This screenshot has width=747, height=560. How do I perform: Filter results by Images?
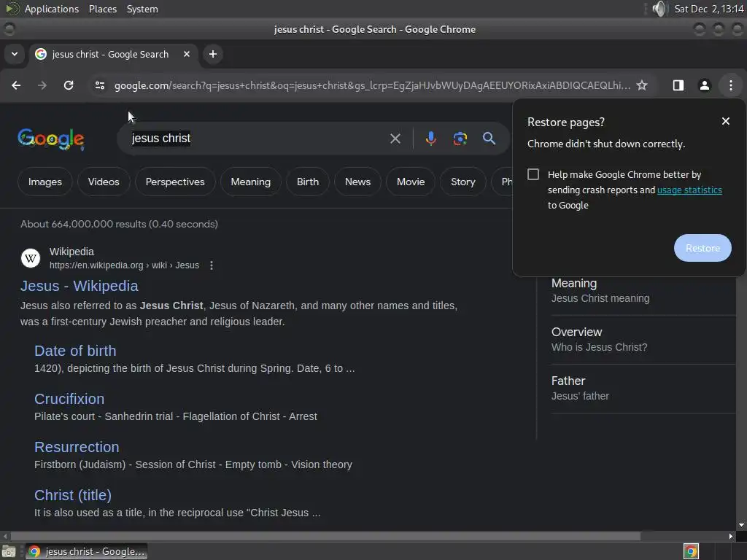(44, 182)
